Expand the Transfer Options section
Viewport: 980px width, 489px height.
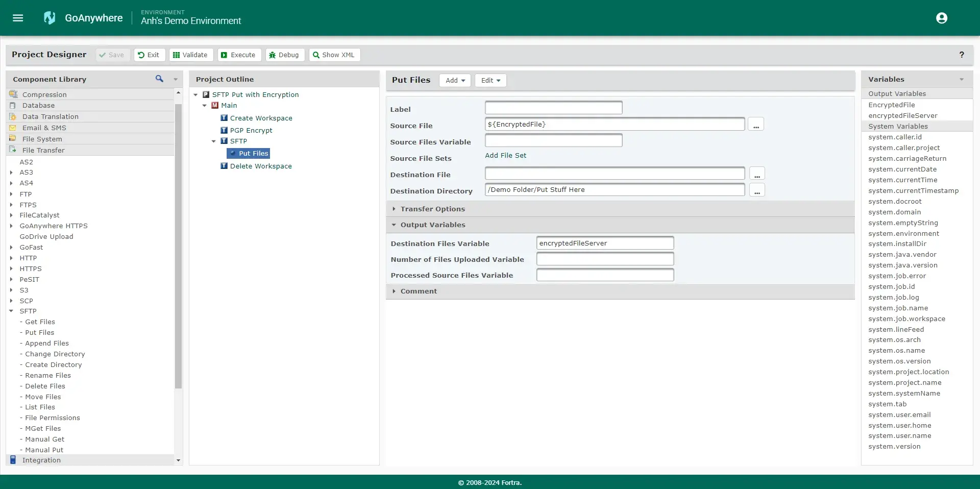coord(432,209)
